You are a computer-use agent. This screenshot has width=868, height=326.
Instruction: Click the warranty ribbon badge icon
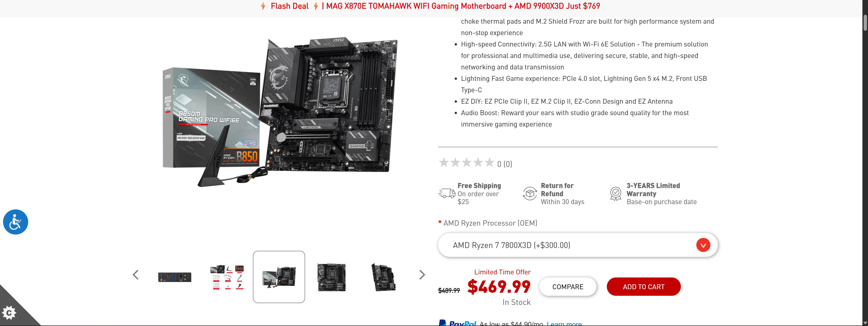616,194
